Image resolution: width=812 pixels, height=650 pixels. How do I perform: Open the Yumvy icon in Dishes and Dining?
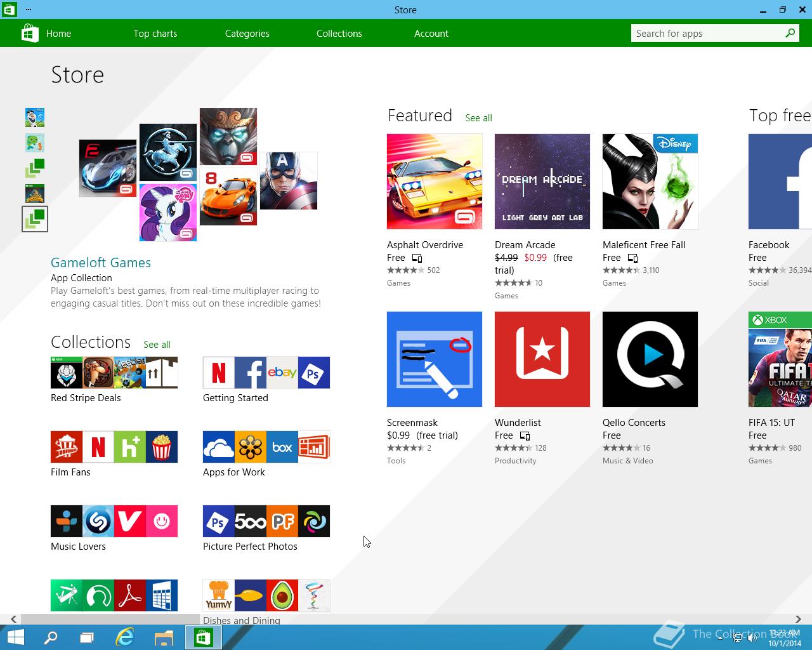[x=219, y=595]
